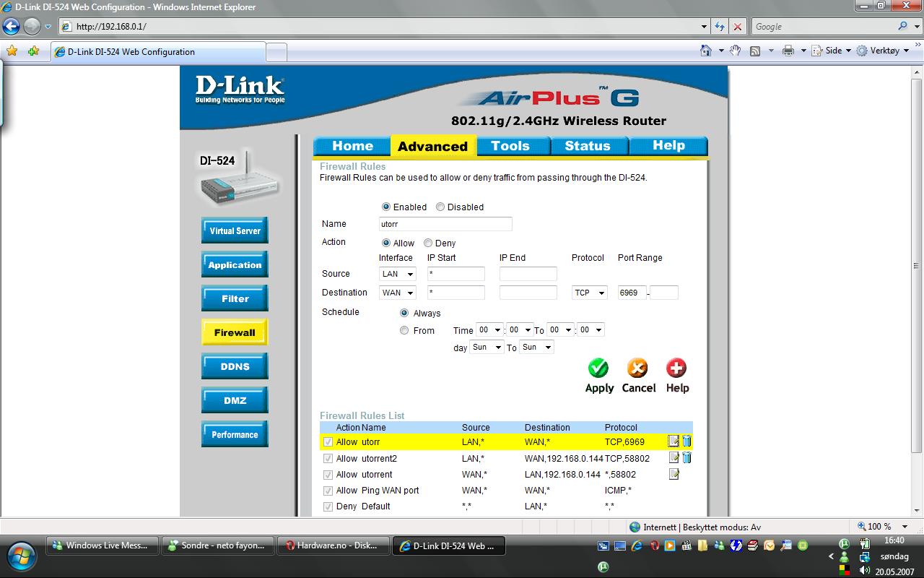Screen dimensions: 924x578
Task: Choose the Allow action radio button
Action: point(386,243)
